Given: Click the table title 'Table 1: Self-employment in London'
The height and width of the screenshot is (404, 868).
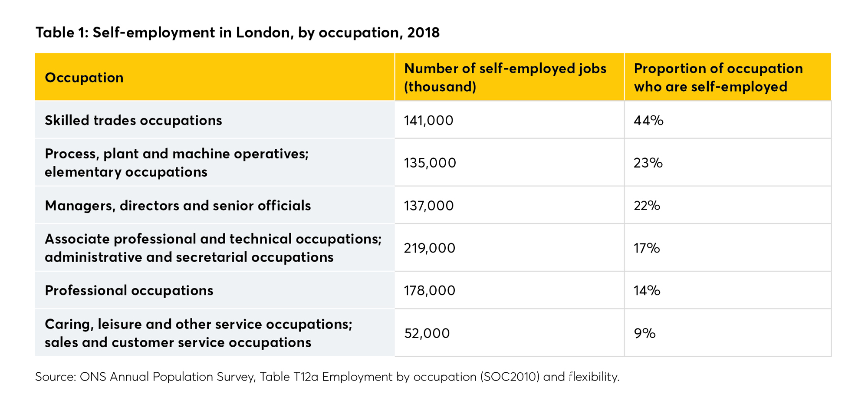Looking at the screenshot, I should [x=237, y=33].
